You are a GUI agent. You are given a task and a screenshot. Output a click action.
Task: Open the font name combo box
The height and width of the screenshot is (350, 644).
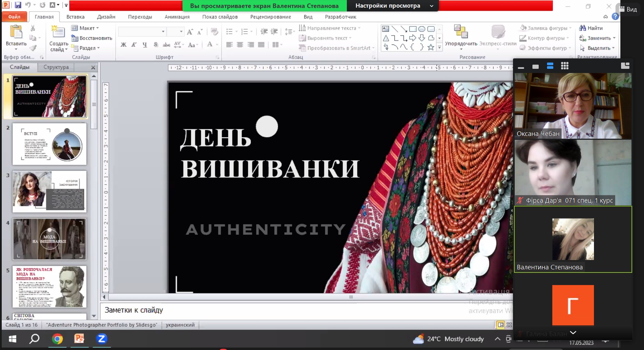tap(142, 32)
